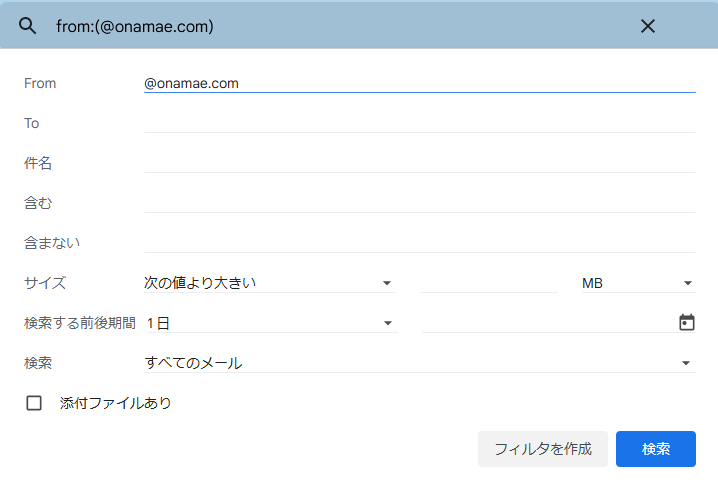The height and width of the screenshot is (486, 718).
Task: Open the calendar date picker icon
Action: (686, 322)
